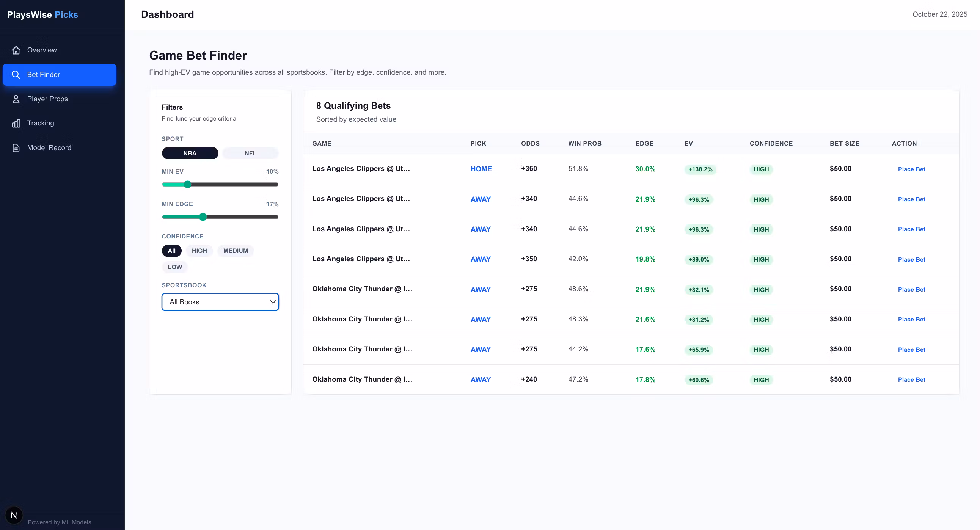Click the Model Record document icon
Viewport: 980px width, 530px height.
(x=16, y=148)
